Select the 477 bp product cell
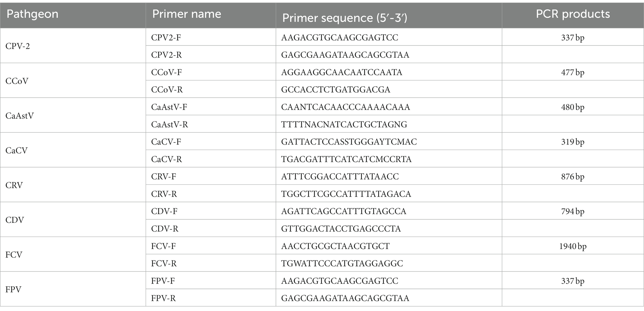The width and height of the screenshot is (644, 311). coord(573,72)
